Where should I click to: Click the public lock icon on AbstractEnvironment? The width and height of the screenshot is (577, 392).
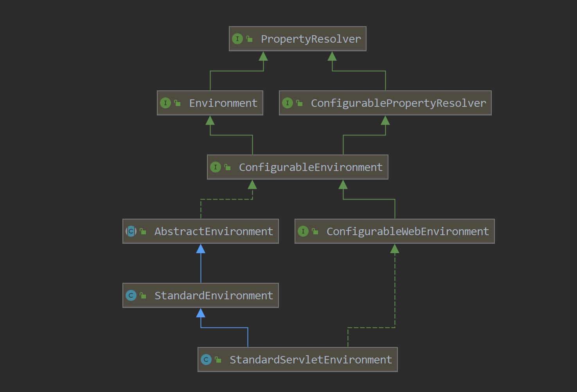point(143,231)
